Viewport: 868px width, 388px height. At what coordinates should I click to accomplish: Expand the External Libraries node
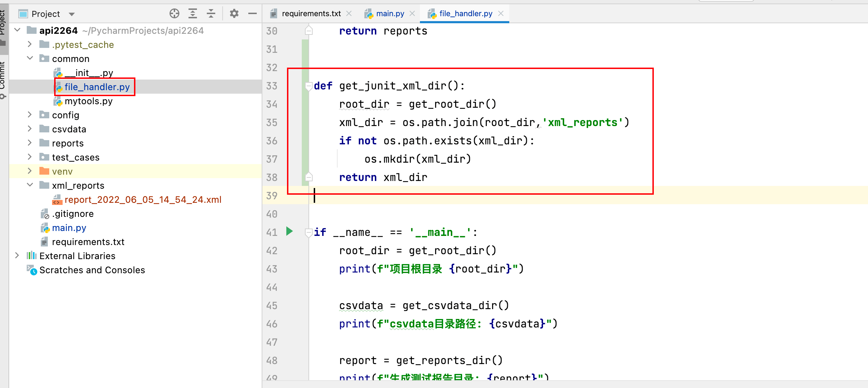click(17, 256)
